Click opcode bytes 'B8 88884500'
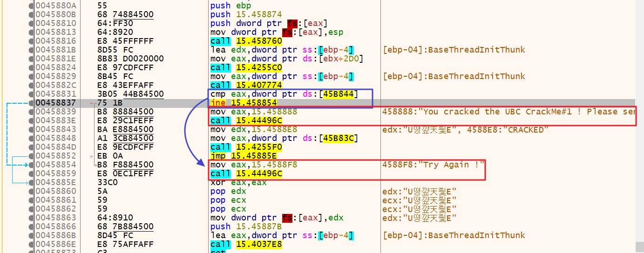Screen dimensions: 644x253 (x=126, y=112)
